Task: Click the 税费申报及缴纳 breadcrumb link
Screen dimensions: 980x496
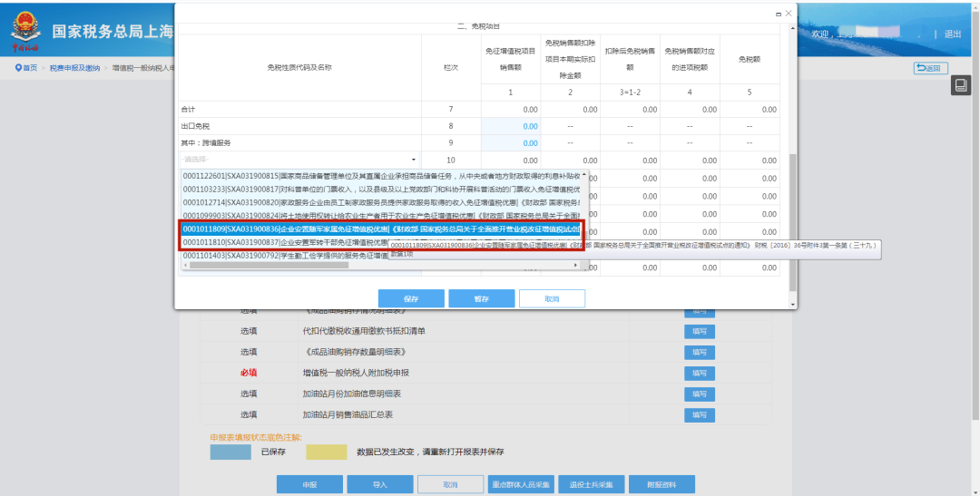Action: [74, 68]
